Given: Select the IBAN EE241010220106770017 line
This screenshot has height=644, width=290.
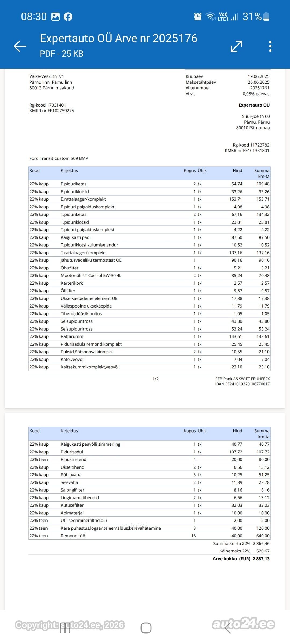Looking at the screenshot, I should pos(242,384).
